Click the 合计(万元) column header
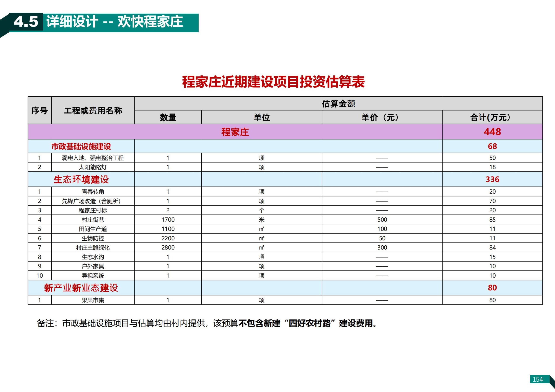Screen dimensions: 555x392 pyautogui.click(x=492, y=118)
